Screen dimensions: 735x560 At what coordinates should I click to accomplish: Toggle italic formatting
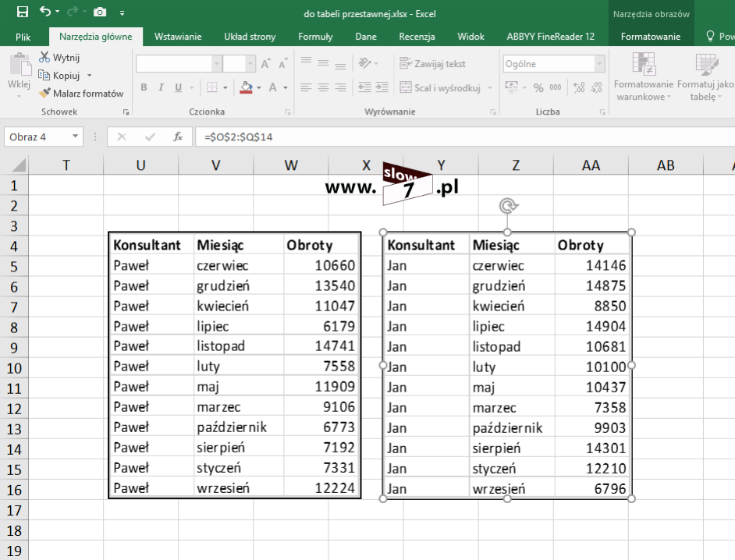coord(161,87)
